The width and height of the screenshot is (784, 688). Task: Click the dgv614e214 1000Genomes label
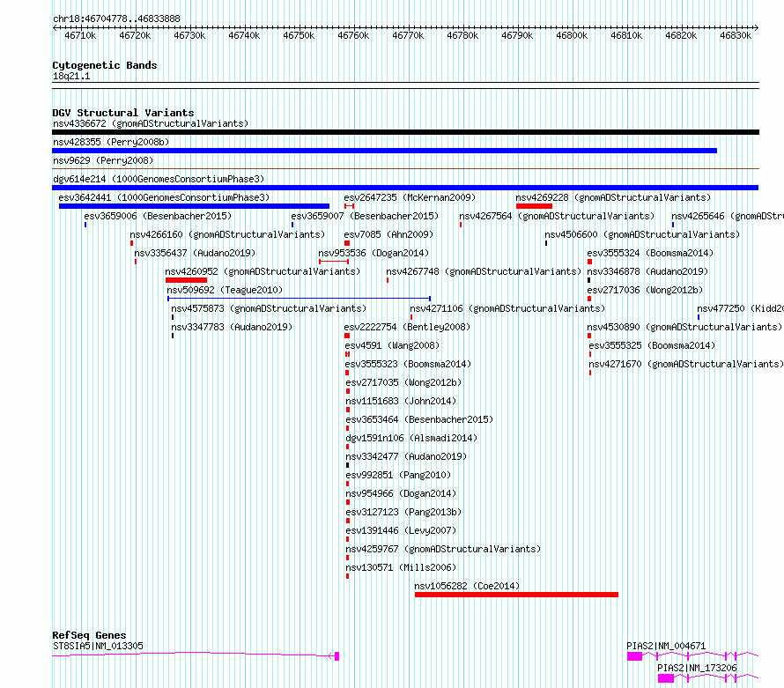159,179
